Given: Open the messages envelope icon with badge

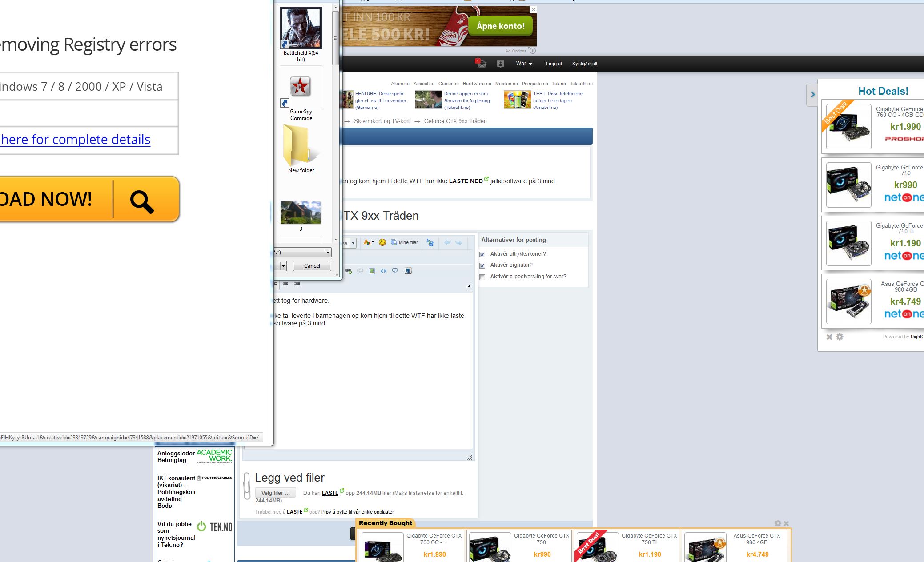Looking at the screenshot, I should (481, 64).
